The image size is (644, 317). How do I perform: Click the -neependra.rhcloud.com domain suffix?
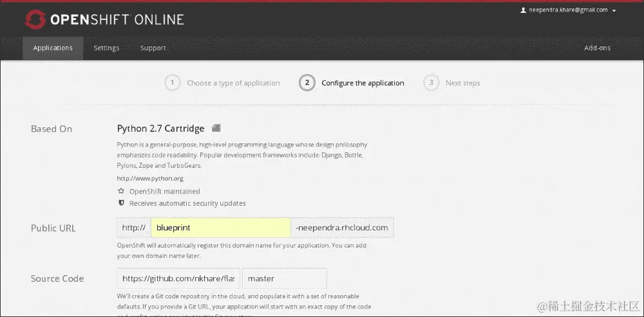343,228
